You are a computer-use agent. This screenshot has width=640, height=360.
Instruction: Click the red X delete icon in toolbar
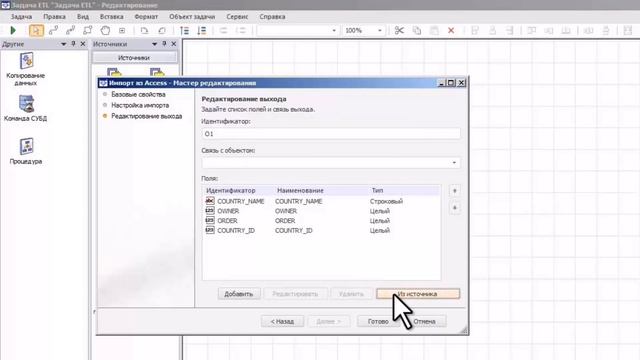coord(451,31)
